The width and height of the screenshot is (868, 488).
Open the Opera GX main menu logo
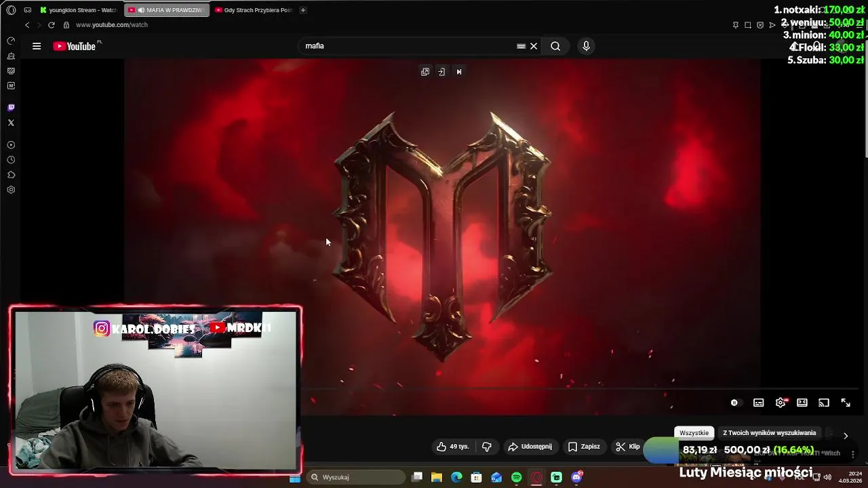click(11, 10)
